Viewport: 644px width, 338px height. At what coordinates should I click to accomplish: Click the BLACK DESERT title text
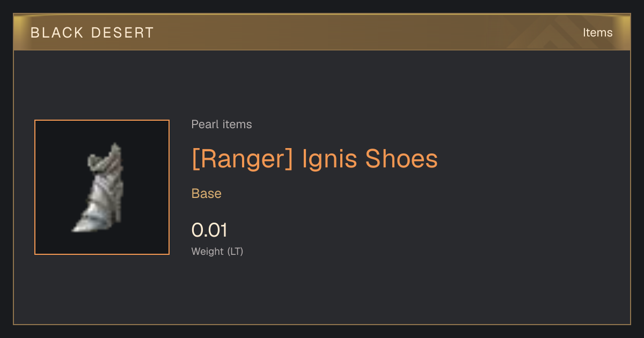point(92,33)
